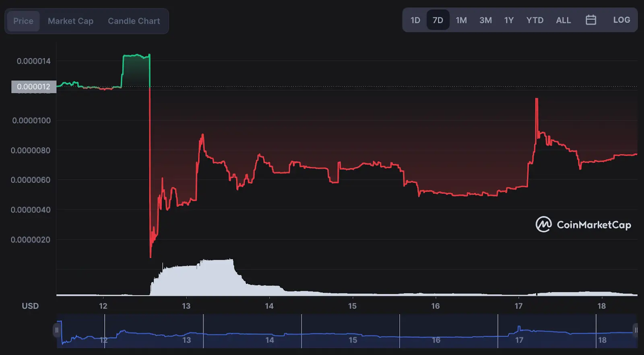Switch chart range to 3M

pos(485,20)
